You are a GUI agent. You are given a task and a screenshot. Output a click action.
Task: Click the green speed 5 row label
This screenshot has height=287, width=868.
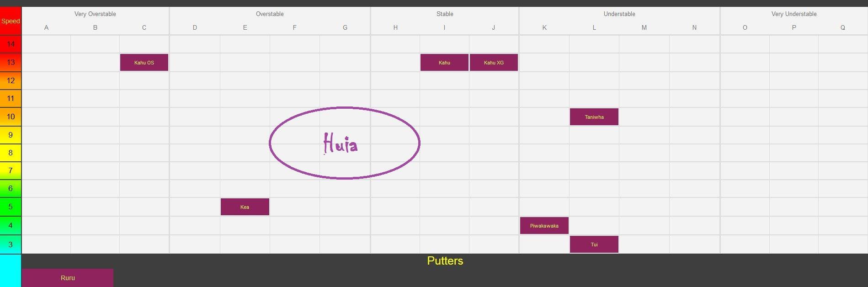[11, 207]
